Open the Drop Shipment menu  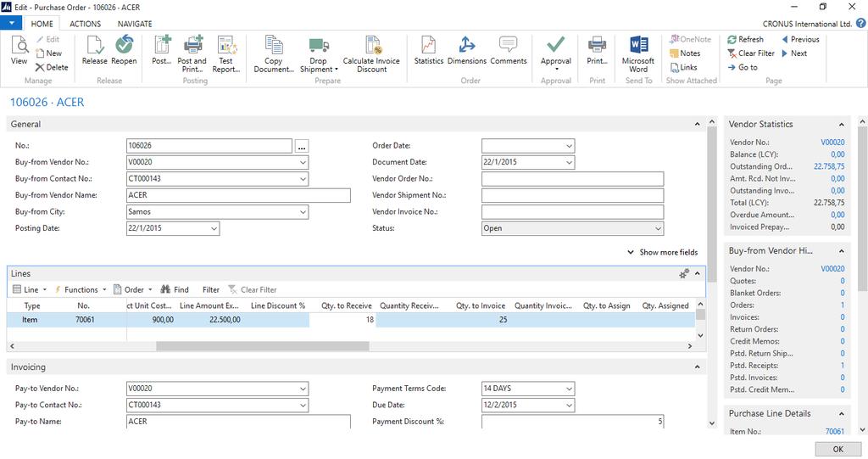(319, 53)
